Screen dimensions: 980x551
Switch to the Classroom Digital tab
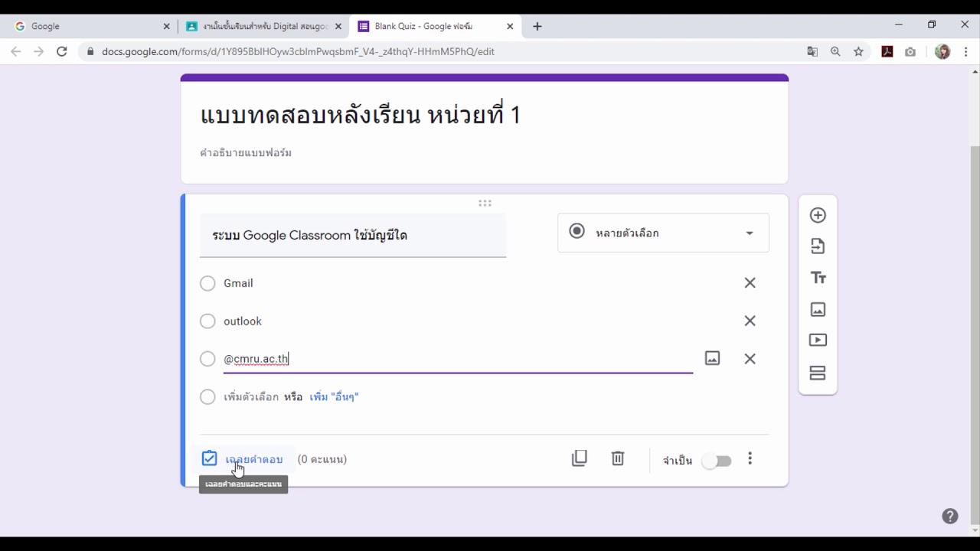click(x=265, y=26)
